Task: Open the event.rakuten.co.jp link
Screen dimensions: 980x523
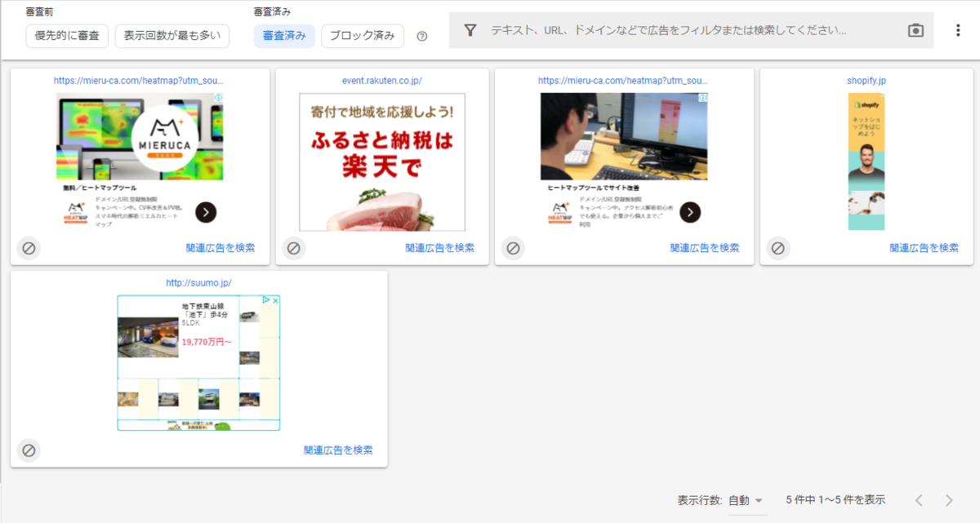Action: [x=382, y=81]
